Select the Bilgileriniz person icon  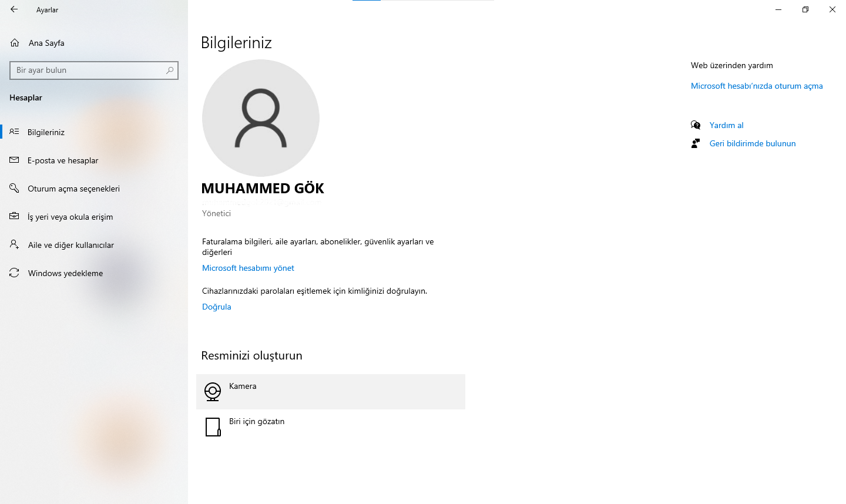point(14,132)
